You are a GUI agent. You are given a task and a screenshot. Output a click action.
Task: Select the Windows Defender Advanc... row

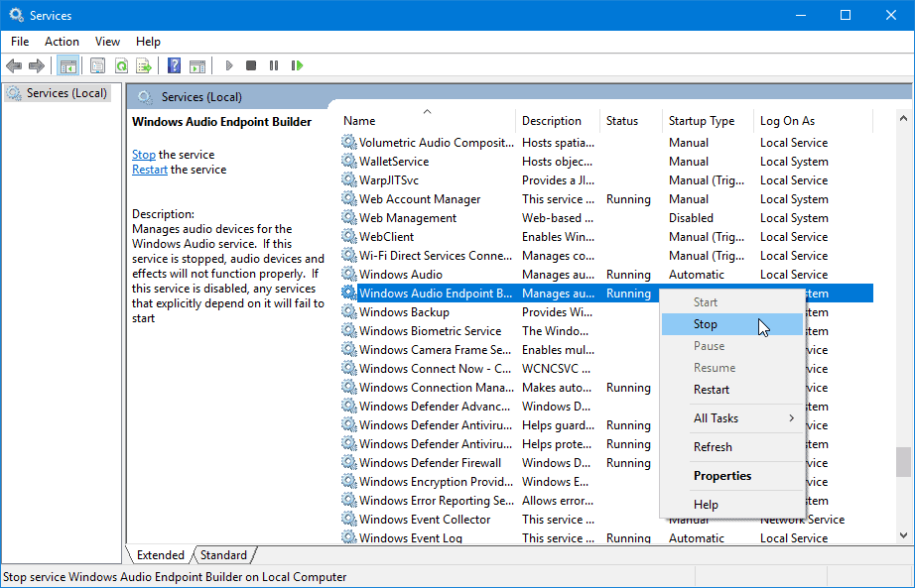[x=500, y=407]
